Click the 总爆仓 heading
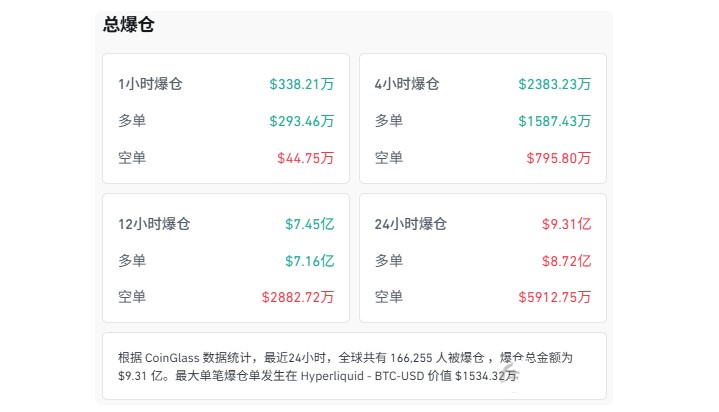 coord(128,24)
